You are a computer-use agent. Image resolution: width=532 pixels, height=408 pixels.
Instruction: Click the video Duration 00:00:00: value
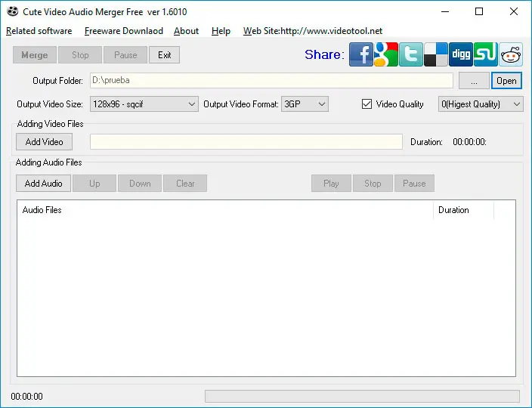pyautogui.click(x=469, y=142)
